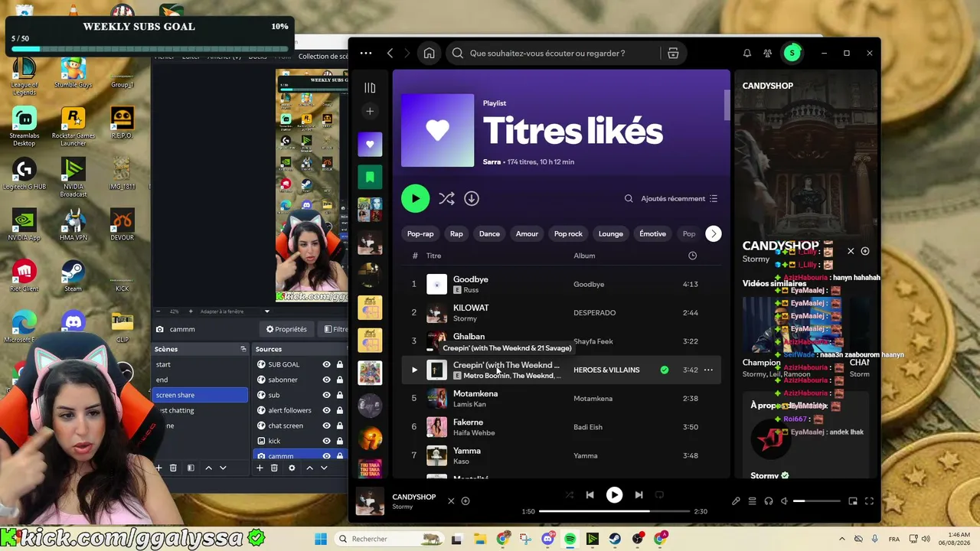Click the Titre column header
This screenshot has height=551, width=980.
[x=433, y=256]
